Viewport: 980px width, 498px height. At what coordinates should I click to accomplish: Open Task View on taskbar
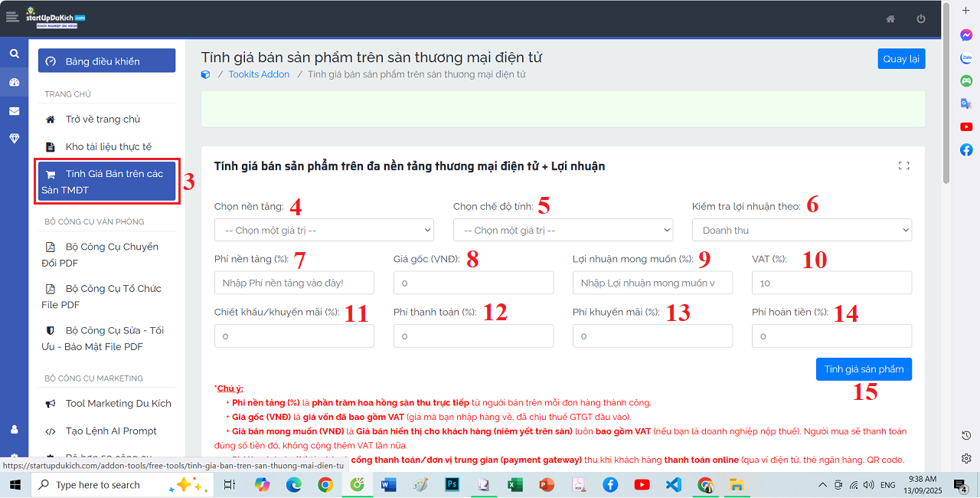(229, 485)
